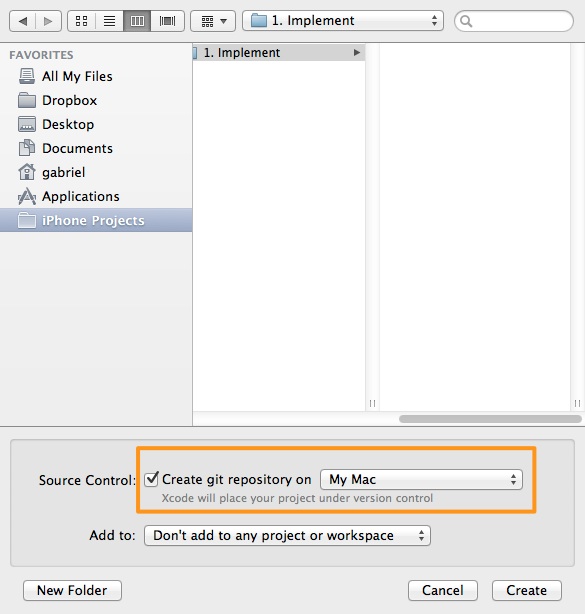Click the New Folder button
The image size is (585, 614).
click(72, 591)
